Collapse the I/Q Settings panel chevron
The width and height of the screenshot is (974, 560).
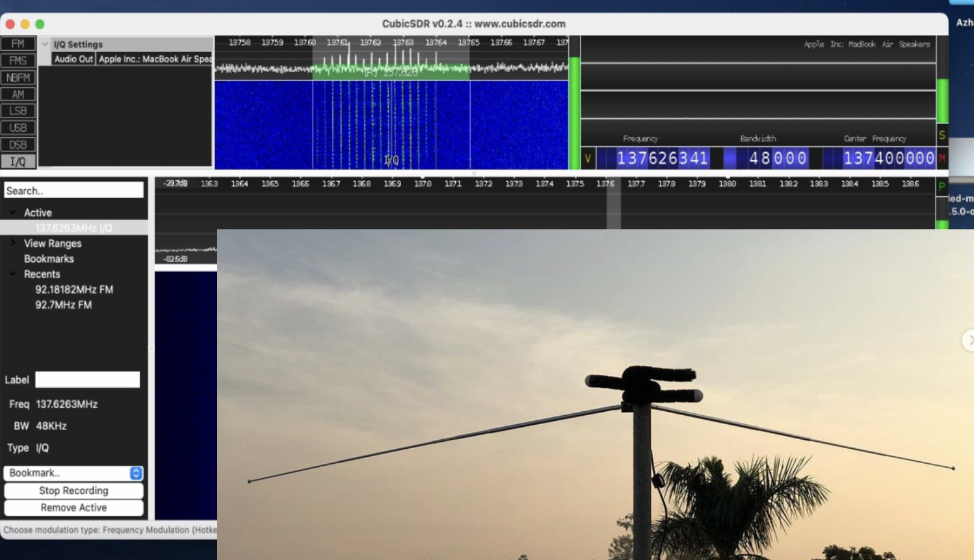[45, 44]
